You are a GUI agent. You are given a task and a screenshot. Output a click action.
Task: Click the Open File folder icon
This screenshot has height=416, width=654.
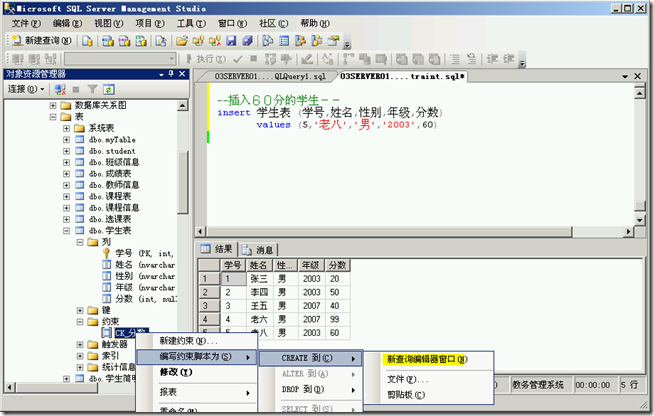coord(181,40)
